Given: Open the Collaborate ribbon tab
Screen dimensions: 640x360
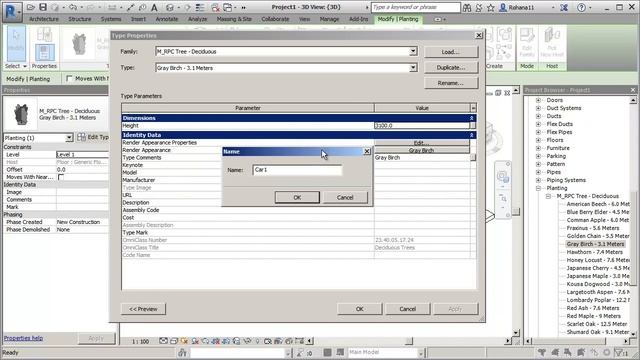Looking at the screenshot, I should click(x=275, y=19).
